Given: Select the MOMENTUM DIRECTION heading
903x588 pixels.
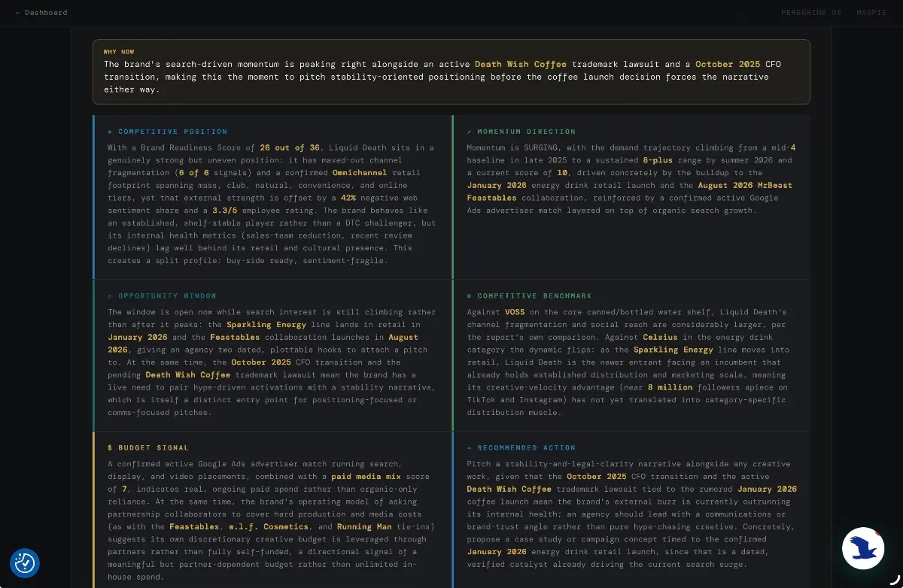Looking at the screenshot, I should (527, 132).
